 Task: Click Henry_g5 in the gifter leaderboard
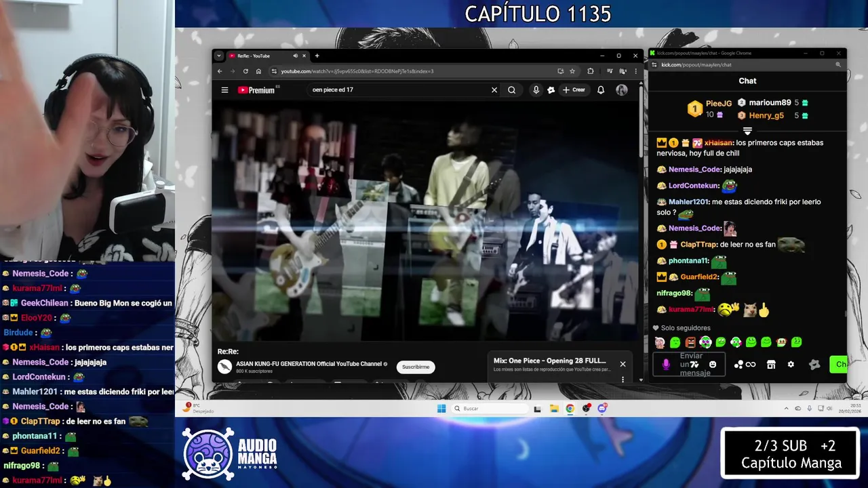(766, 115)
